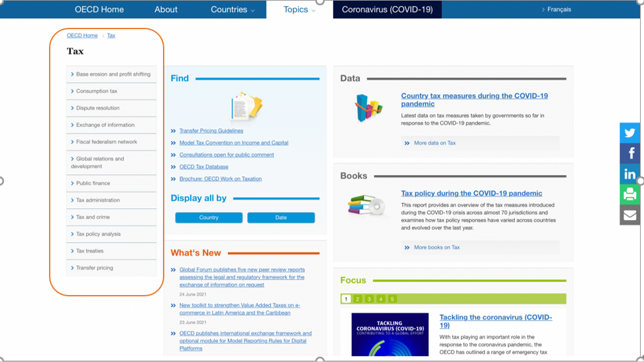Select Focus slide 4
Screen dimensions: 644x362
[381, 299]
